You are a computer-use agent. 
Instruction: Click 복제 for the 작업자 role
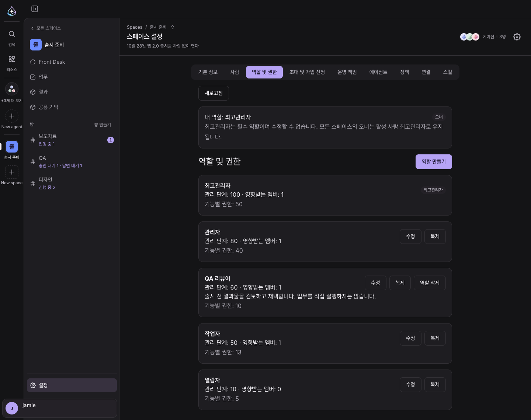[x=435, y=338]
